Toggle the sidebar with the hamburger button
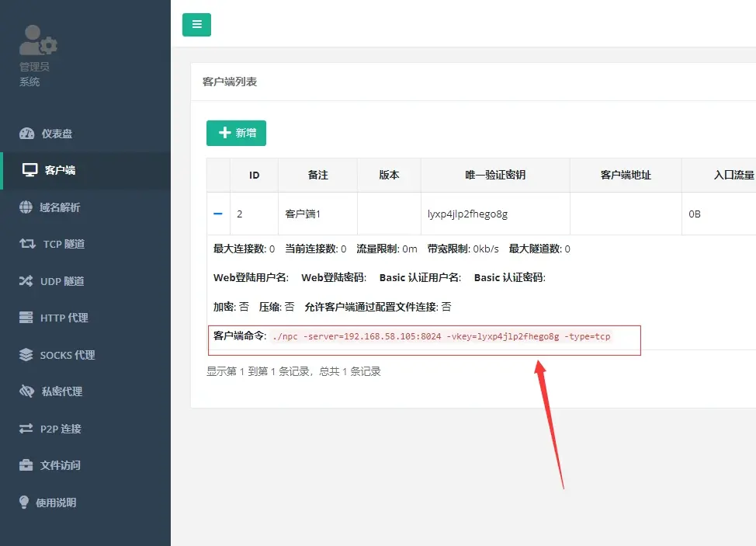Image resolution: width=756 pixels, height=546 pixels. (x=196, y=25)
